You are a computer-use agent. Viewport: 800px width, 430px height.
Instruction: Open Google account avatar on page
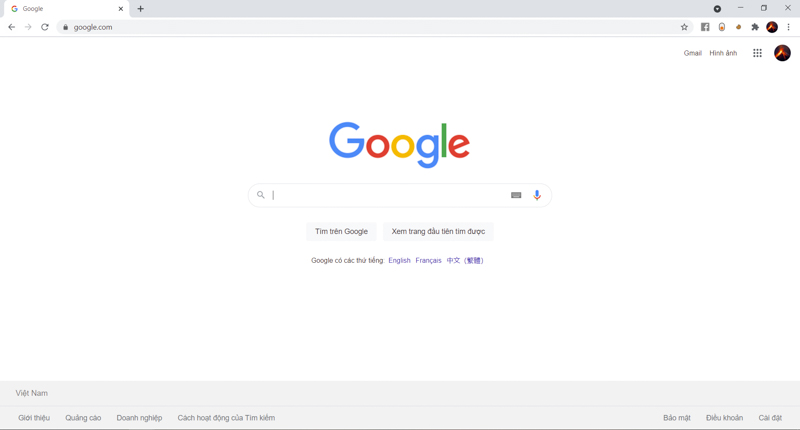pos(782,53)
